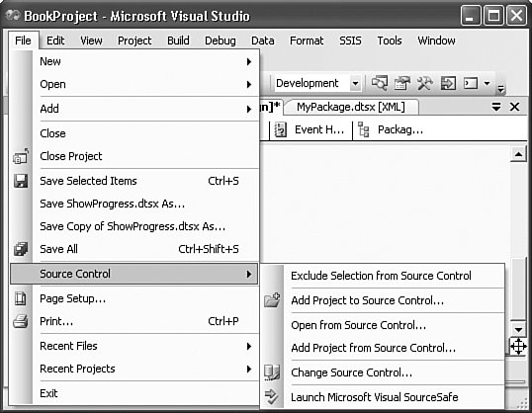Screen dimensions: 532x413
Task: Expand the New submenu arrow
Action: (x=249, y=61)
